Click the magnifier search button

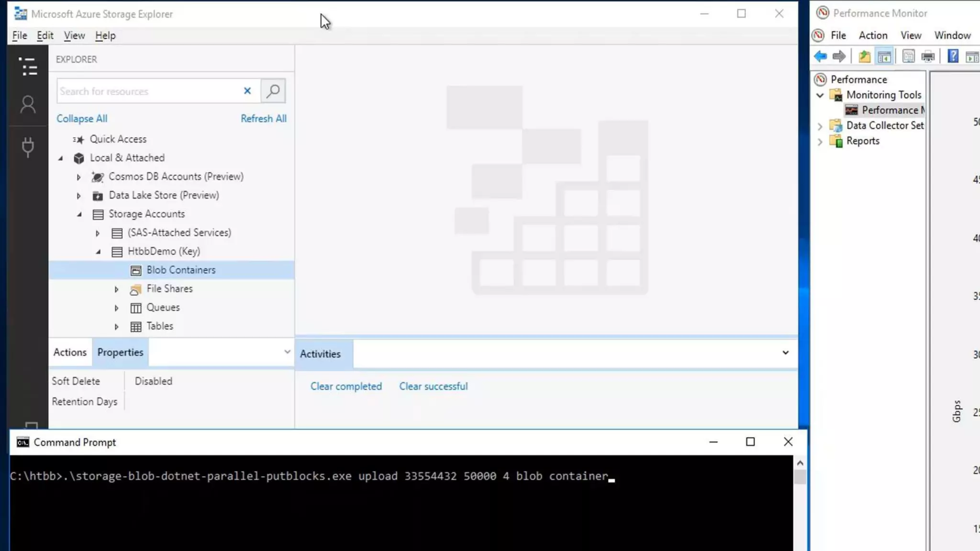coord(273,91)
